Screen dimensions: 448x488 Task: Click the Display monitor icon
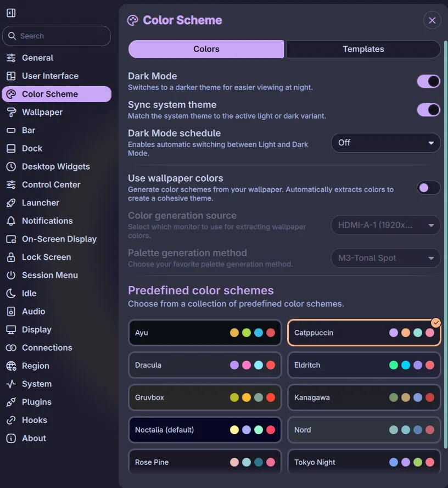pyautogui.click(x=11, y=329)
